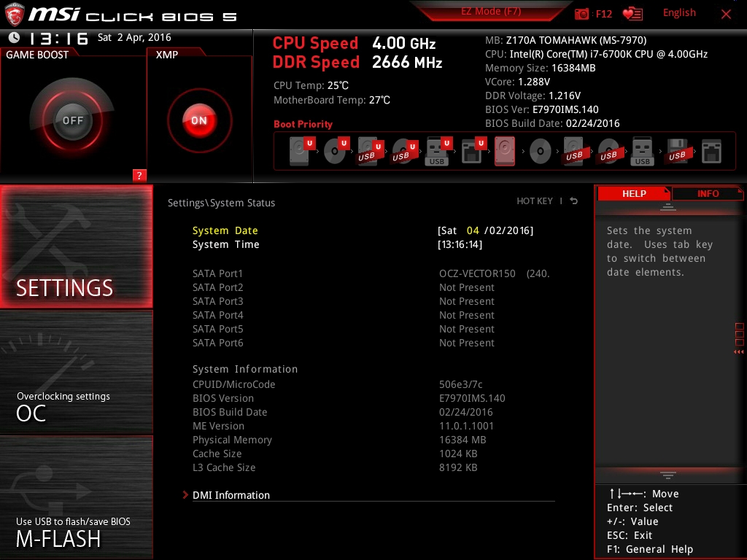
Task: Click the CPU Speed 4.00 GHz readout
Action: pyautogui.click(x=354, y=43)
